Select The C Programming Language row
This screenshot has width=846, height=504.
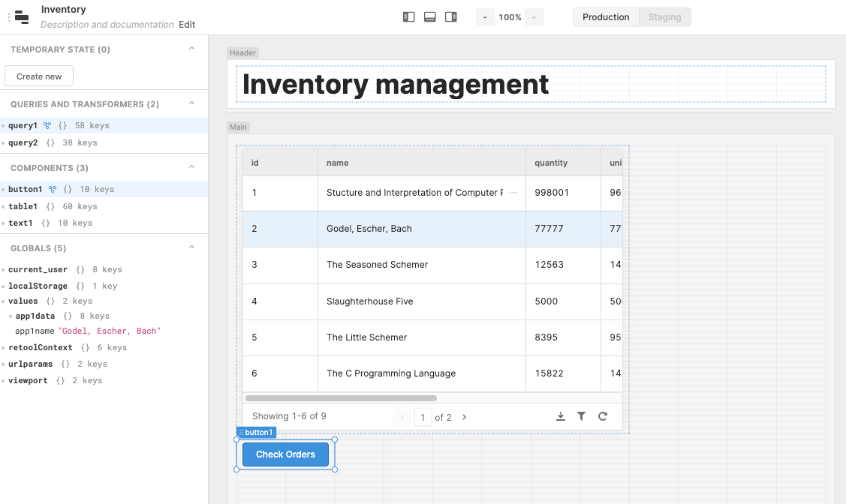[x=432, y=374]
